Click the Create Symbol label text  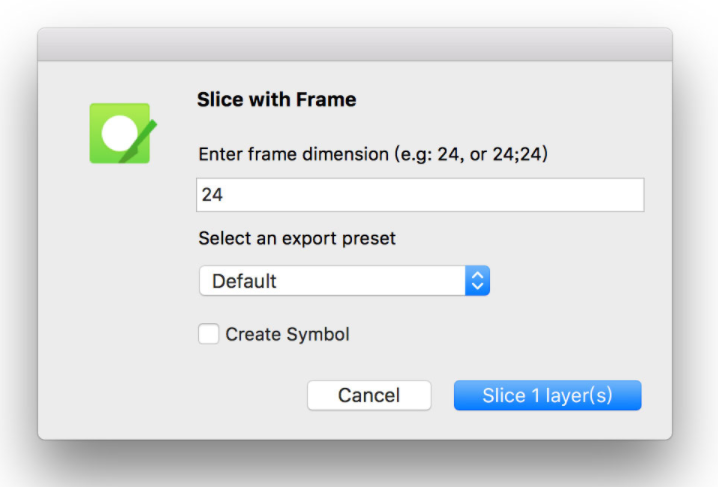[287, 334]
